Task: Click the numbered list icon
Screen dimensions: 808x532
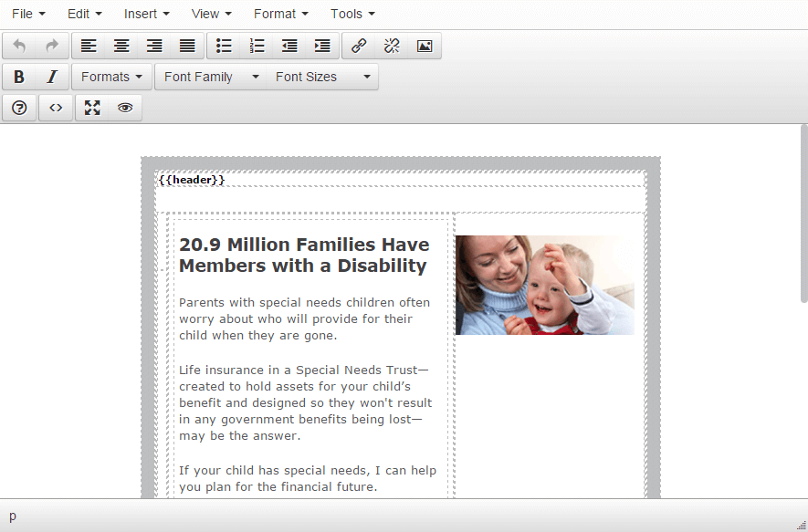Action: pos(257,45)
